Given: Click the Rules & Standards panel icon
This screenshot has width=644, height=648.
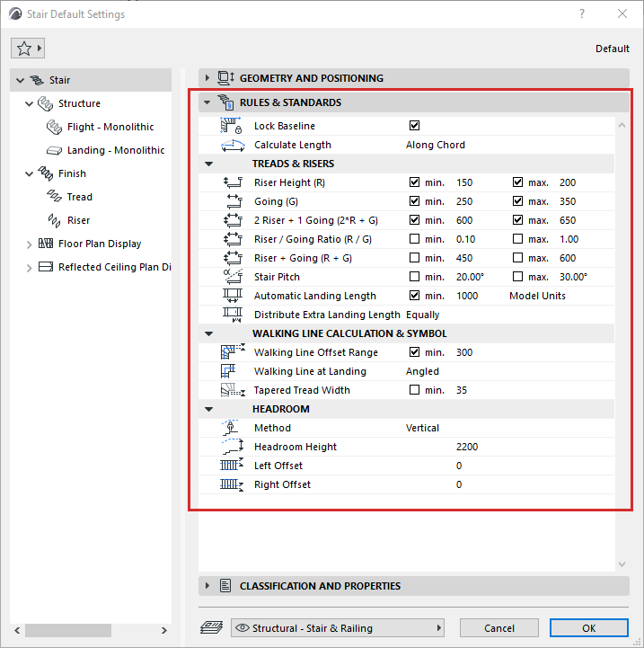Looking at the screenshot, I should pos(226,102).
